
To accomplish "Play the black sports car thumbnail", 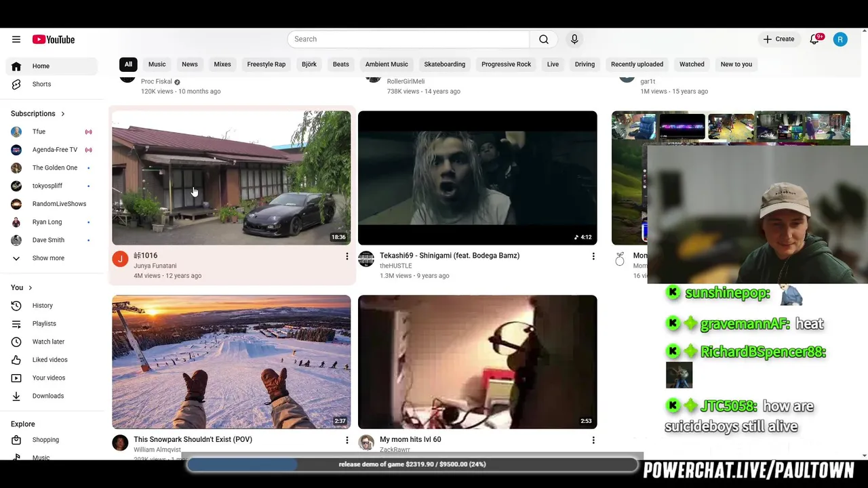I will point(231,178).
